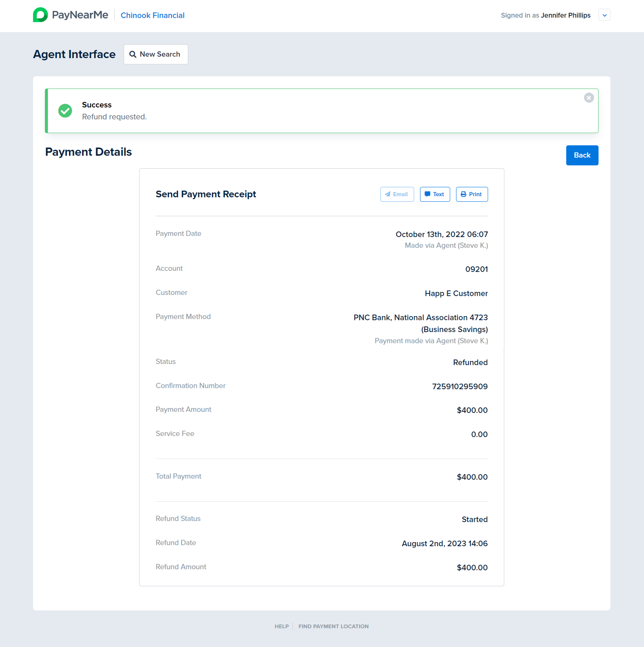The image size is (644, 647).
Task: Dismiss the success alert with X icon
Action: pos(588,98)
